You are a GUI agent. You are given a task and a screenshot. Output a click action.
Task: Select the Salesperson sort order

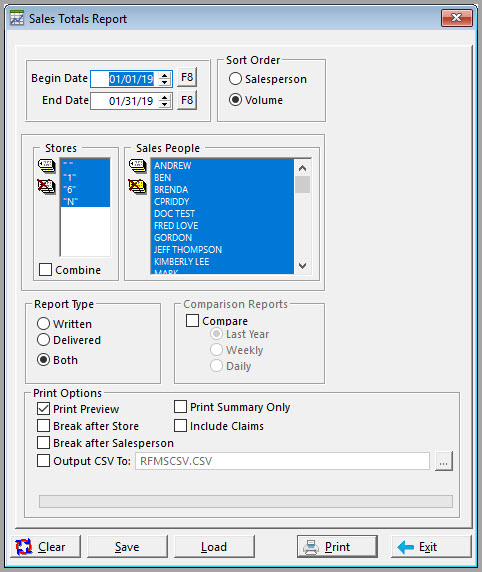pyautogui.click(x=235, y=79)
